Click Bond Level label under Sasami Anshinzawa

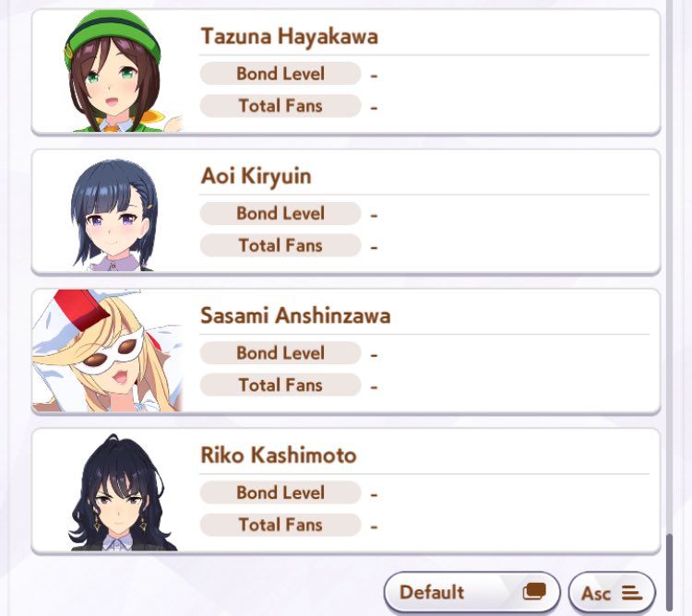[x=280, y=353]
